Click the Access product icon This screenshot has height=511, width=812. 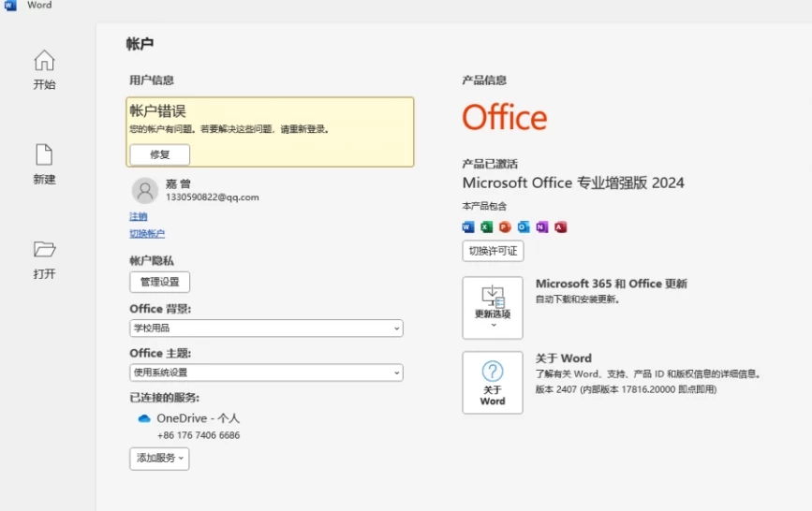tap(561, 226)
